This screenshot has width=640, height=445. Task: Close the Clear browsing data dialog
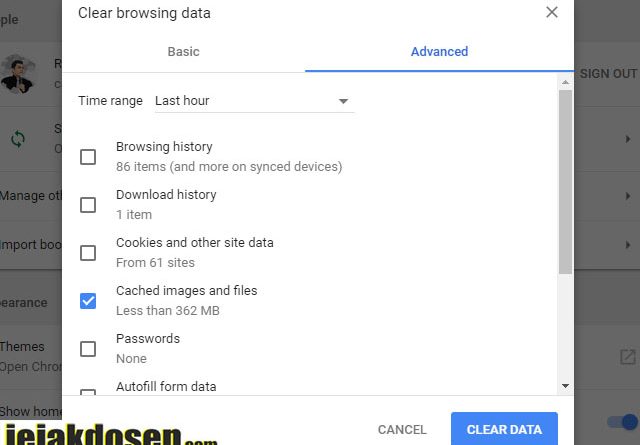click(551, 12)
